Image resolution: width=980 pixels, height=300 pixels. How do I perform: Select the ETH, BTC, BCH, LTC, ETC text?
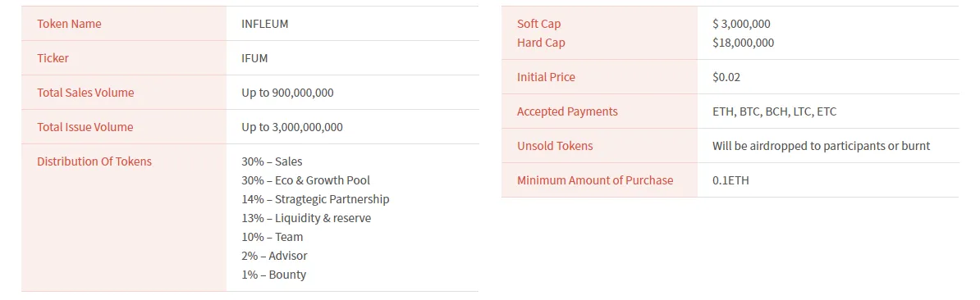click(x=774, y=111)
